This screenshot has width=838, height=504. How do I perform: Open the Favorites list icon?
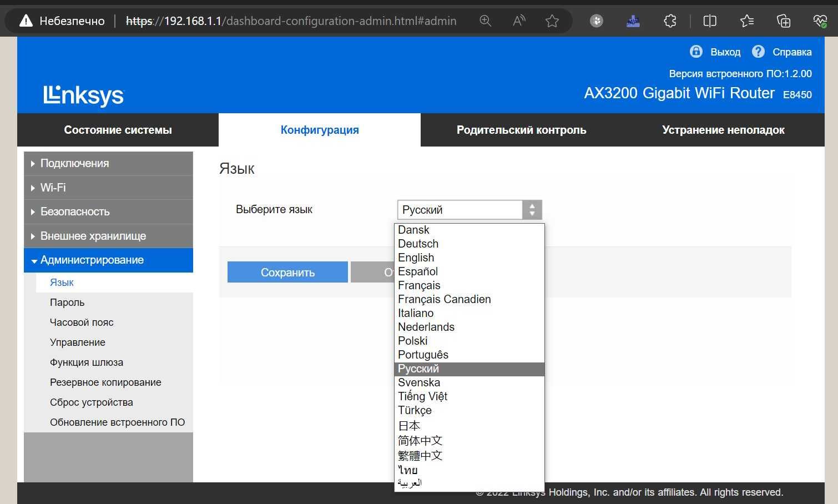(747, 21)
